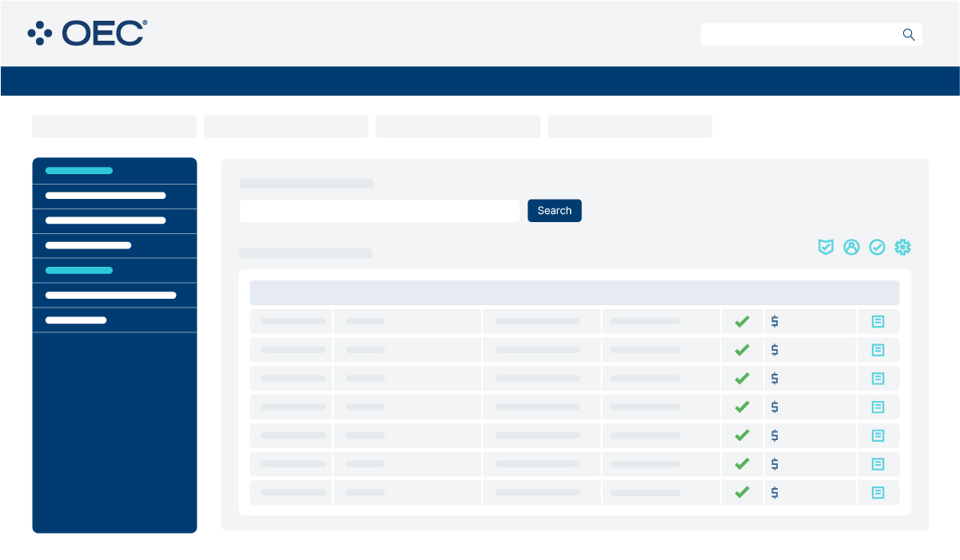960x560 pixels.
Task: Open the note icon in fourth table row
Action: pyautogui.click(x=878, y=407)
